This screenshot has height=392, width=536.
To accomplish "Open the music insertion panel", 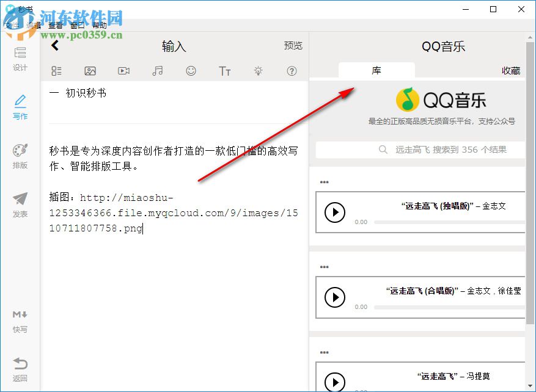I will click(x=157, y=71).
